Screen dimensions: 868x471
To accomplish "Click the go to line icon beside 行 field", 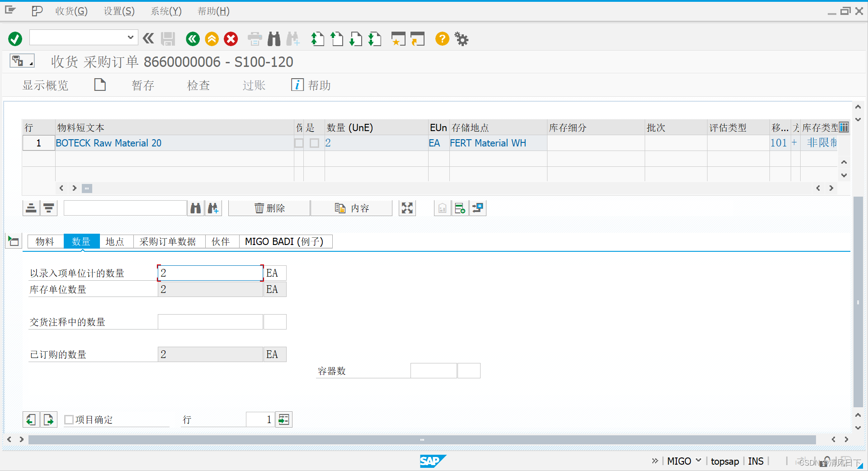I will point(284,419).
